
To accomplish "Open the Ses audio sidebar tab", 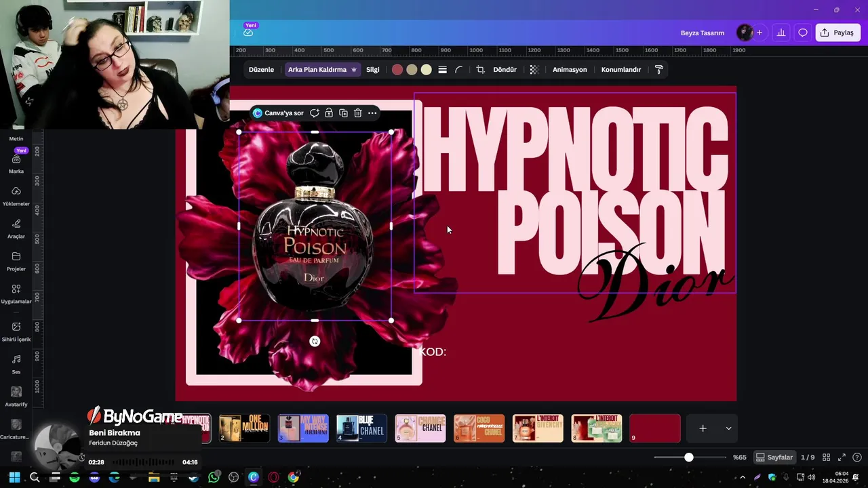I will pyautogui.click(x=16, y=365).
